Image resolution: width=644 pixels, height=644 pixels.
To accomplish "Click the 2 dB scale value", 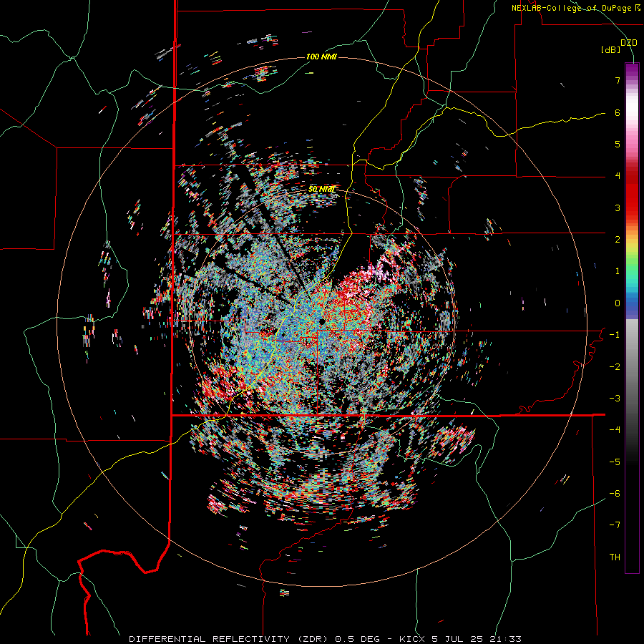I will pyautogui.click(x=618, y=240).
